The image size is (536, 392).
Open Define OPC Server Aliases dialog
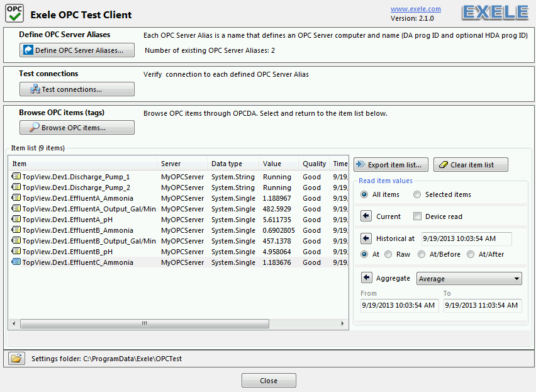(x=77, y=50)
